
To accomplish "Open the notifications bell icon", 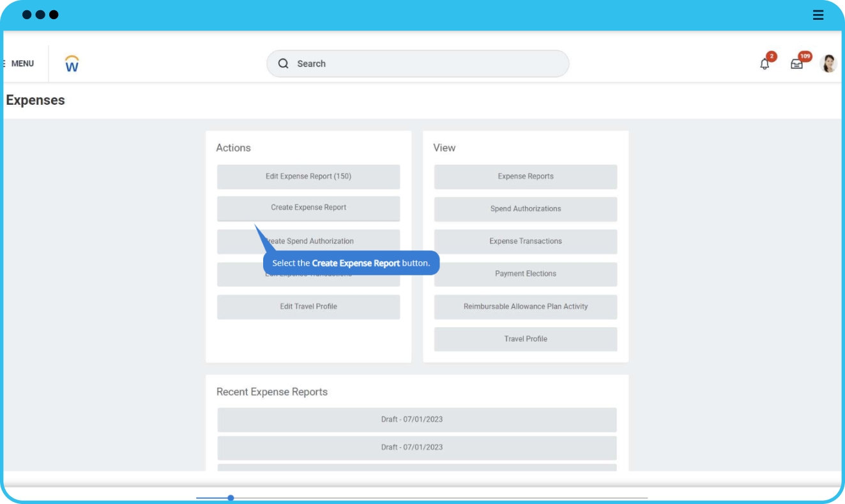I will (x=765, y=63).
